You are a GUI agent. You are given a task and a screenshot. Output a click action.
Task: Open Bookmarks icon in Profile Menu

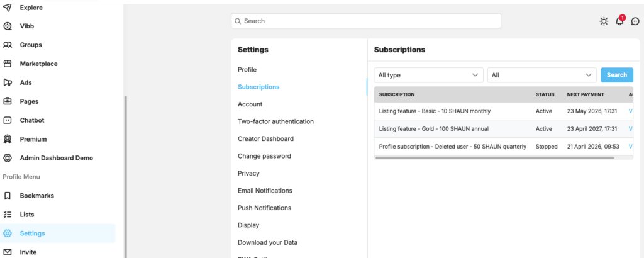(x=8, y=196)
